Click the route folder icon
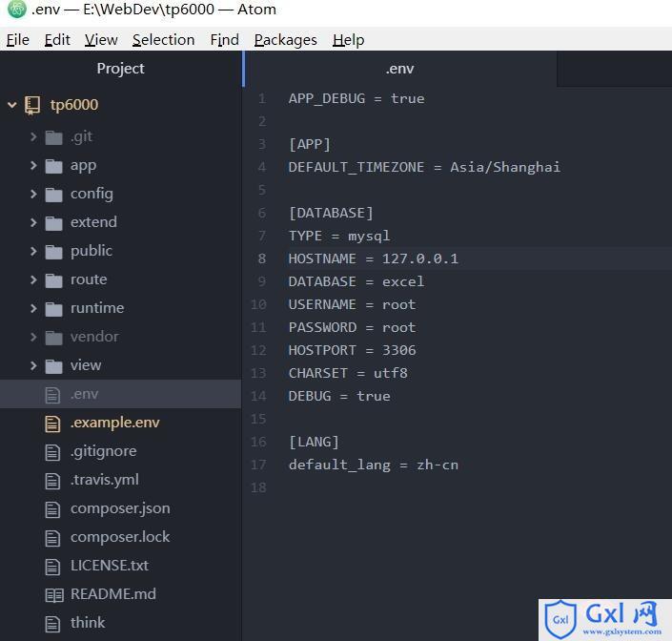Screen dimensions: 672x641 coord(54,280)
